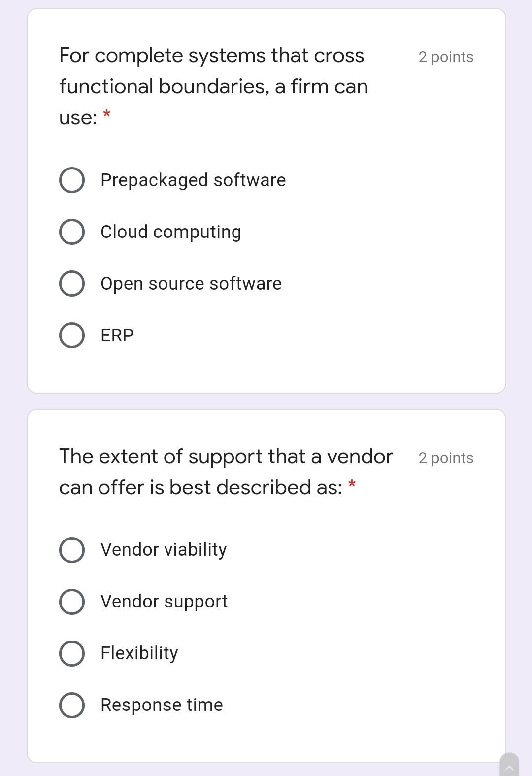Click the Flexibility label text
The height and width of the screenshot is (776, 532).
(139, 653)
